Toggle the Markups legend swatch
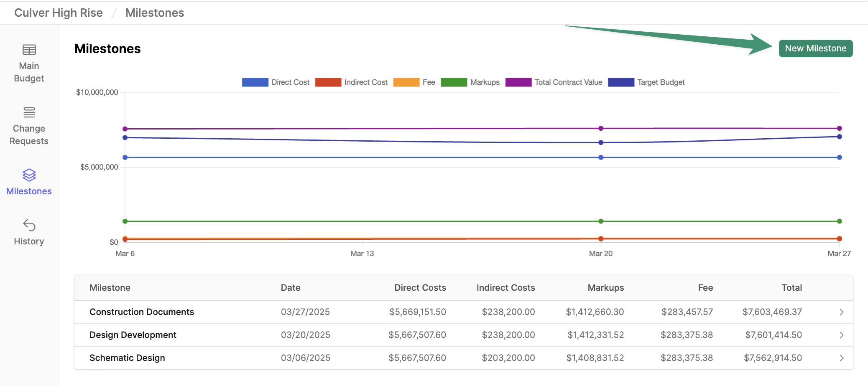 454,82
